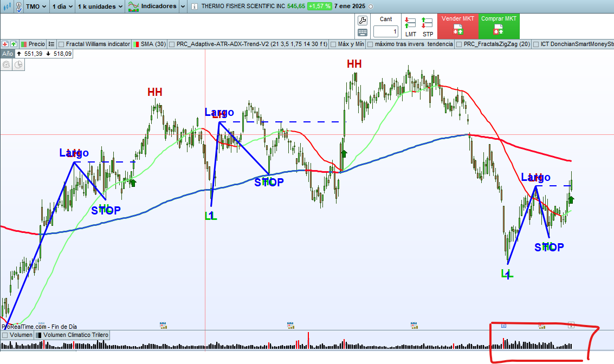The image size is (614, 364).
Task: Open the 1 k unidades dropdown
Action: click(x=100, y=6)
